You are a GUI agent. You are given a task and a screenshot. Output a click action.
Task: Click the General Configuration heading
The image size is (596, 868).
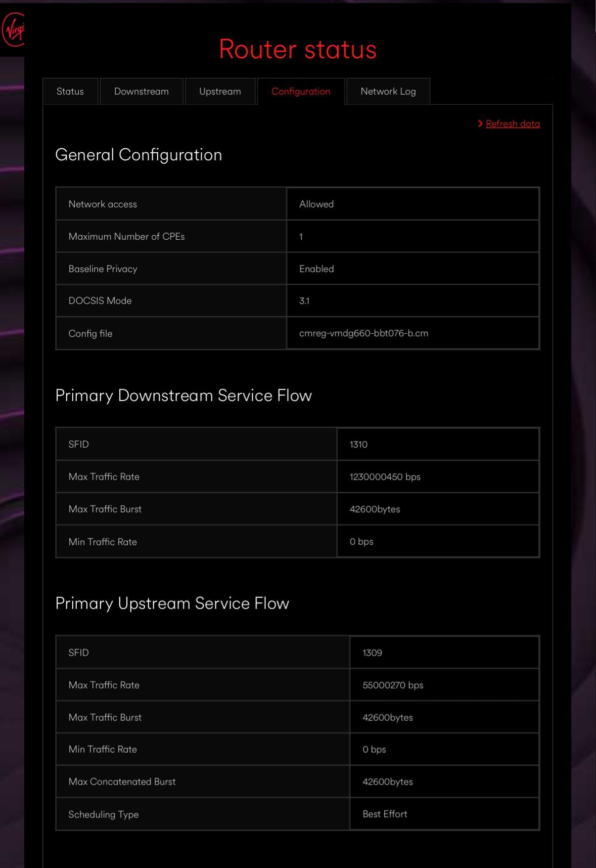tap(139, 155)
